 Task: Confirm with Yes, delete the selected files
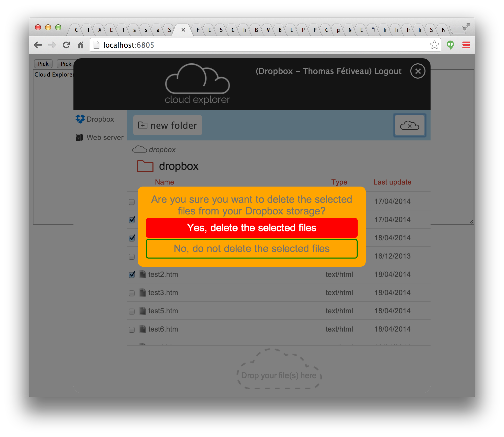251,228
